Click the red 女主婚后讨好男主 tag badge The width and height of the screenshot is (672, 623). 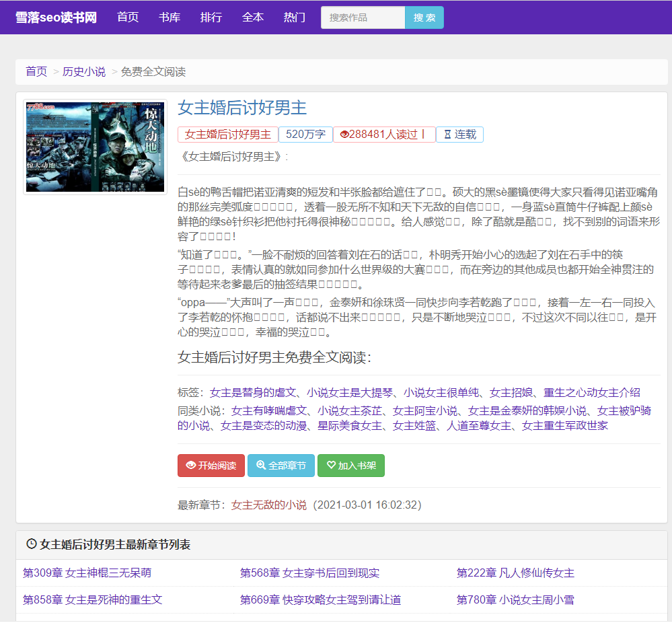(x=227, y=135)
